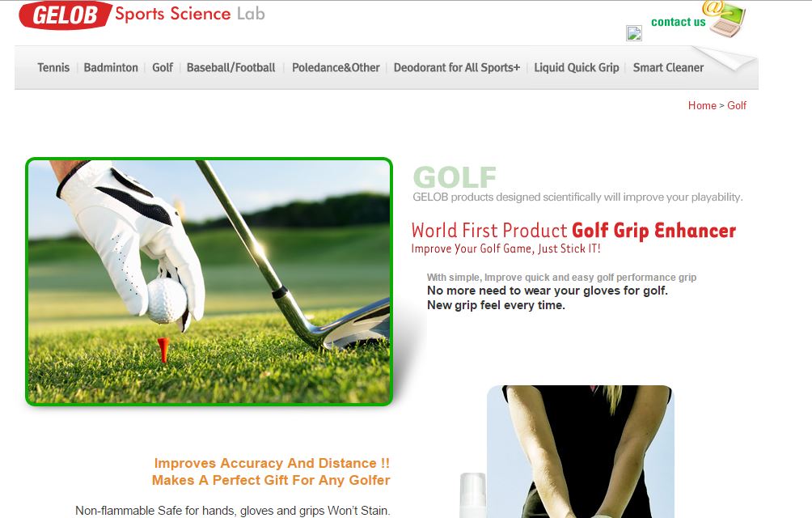This screenshot has height=518, width=812.
Task: Click the Sports Science Lab title text
Action: pos(189,14)
